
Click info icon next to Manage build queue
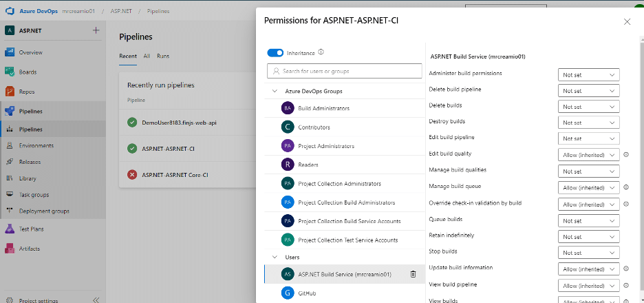[x=626, y=187]
